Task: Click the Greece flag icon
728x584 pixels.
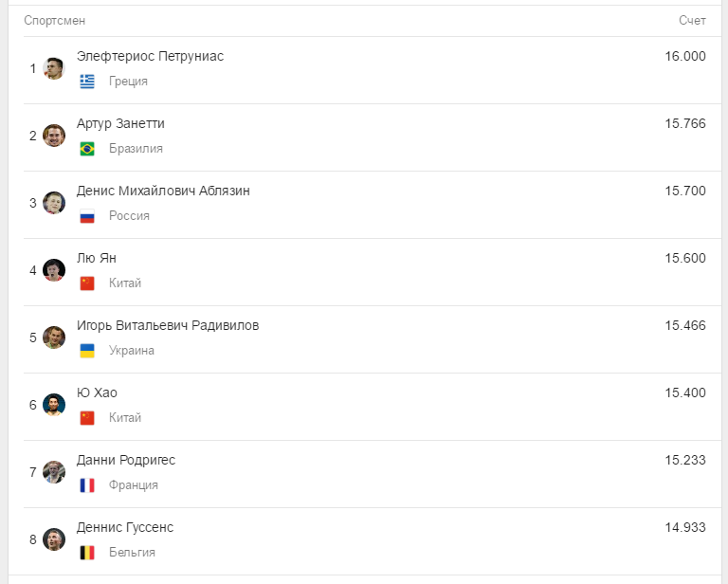Action: 87,82
